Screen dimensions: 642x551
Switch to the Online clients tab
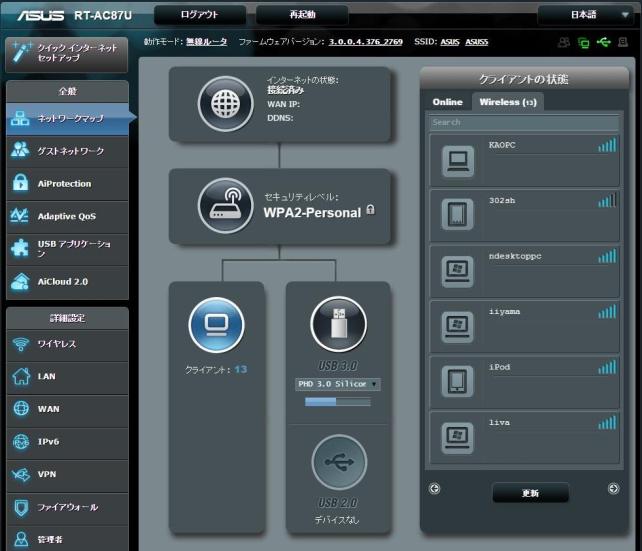pyautogui.click(x=448, y=102)
